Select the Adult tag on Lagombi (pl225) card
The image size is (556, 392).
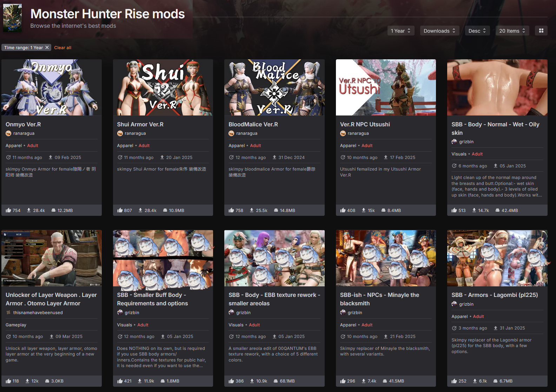tap(478, 317)
